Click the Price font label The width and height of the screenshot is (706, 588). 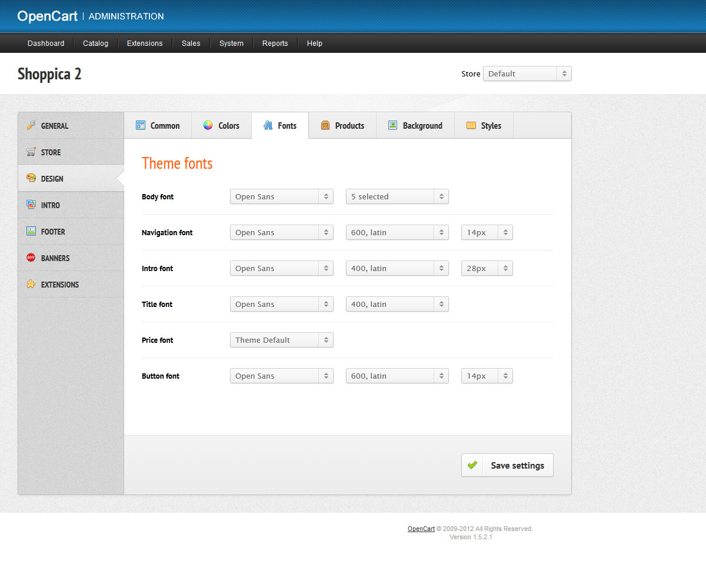pyautogui.click(x=158, y=340)
